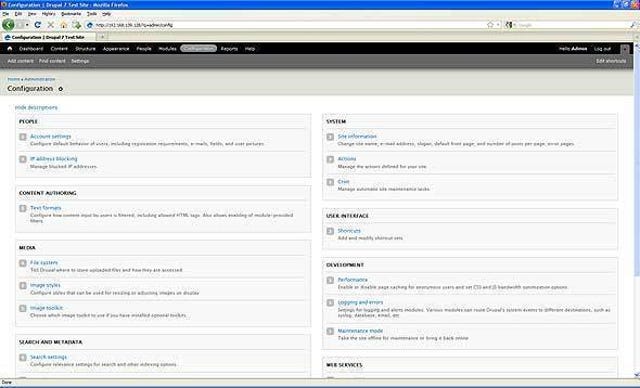Add Configuration to shortcuts with plus icon
This screenshot has width=640, height=388.
point(60,89)
